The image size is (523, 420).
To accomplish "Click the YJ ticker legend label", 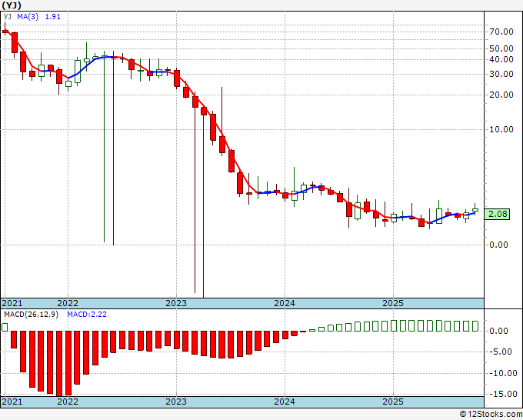I will (8, 17).
